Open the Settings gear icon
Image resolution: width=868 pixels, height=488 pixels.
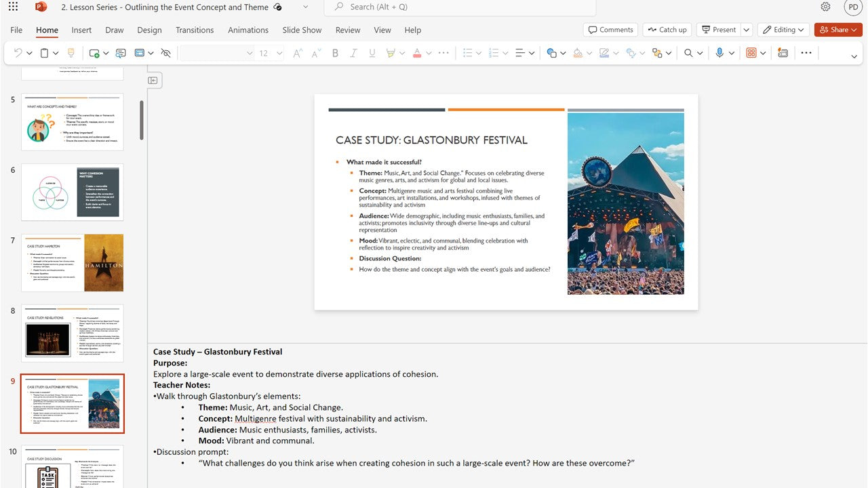(x=825, y=7)
